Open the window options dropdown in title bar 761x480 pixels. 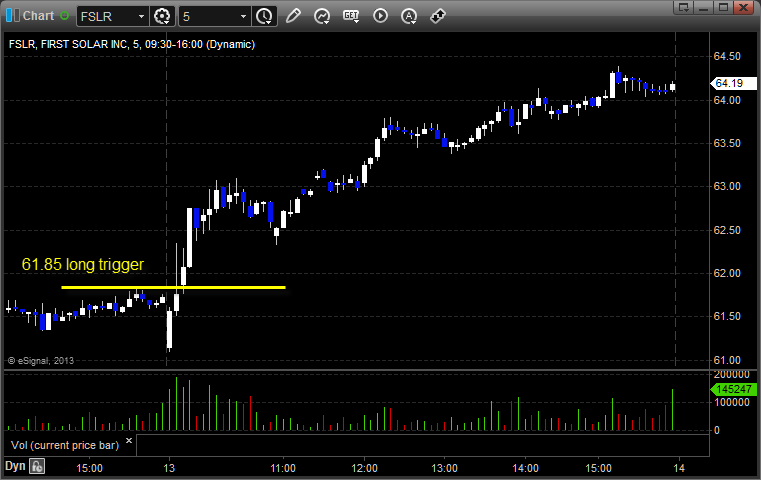(683, 7)
